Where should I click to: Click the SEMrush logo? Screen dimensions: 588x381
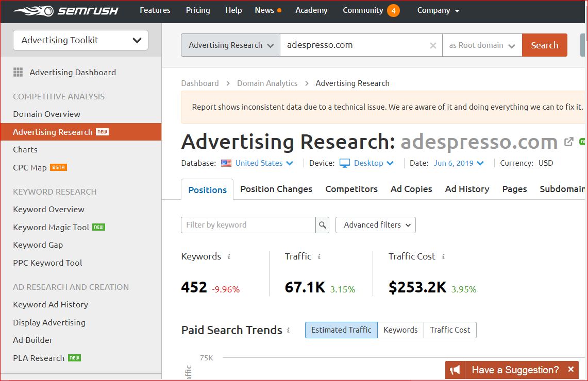click(66, 11)
